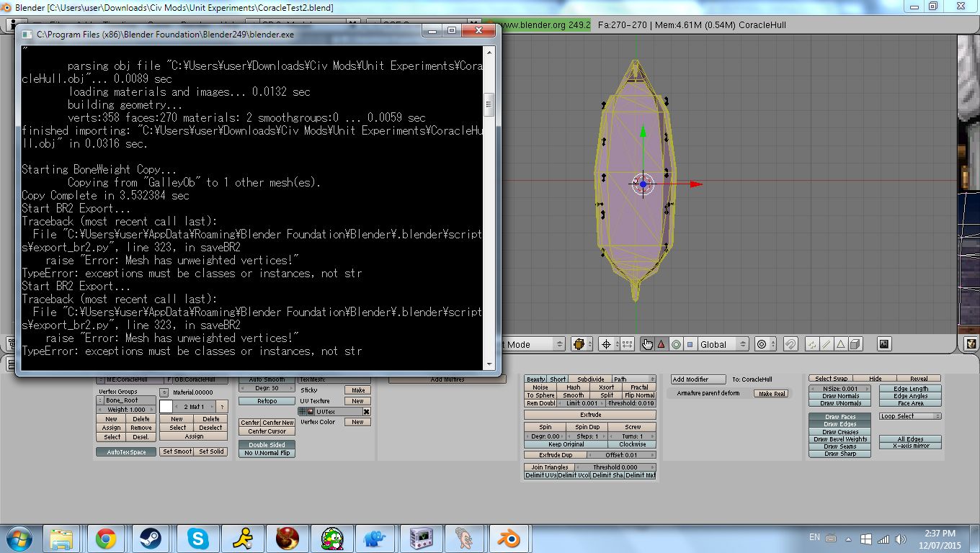Viewport: 980px width, 553px height.
Task: Click Join Triangles button
Action: point(550,467)
